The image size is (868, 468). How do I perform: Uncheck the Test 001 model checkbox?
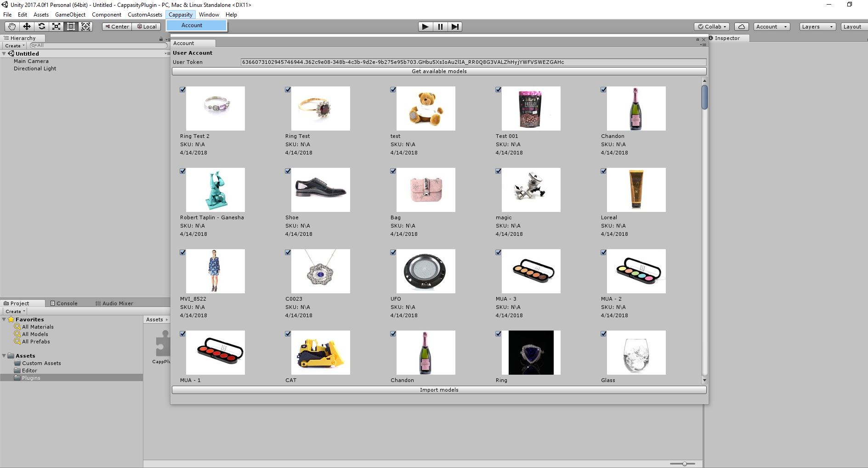499,90
